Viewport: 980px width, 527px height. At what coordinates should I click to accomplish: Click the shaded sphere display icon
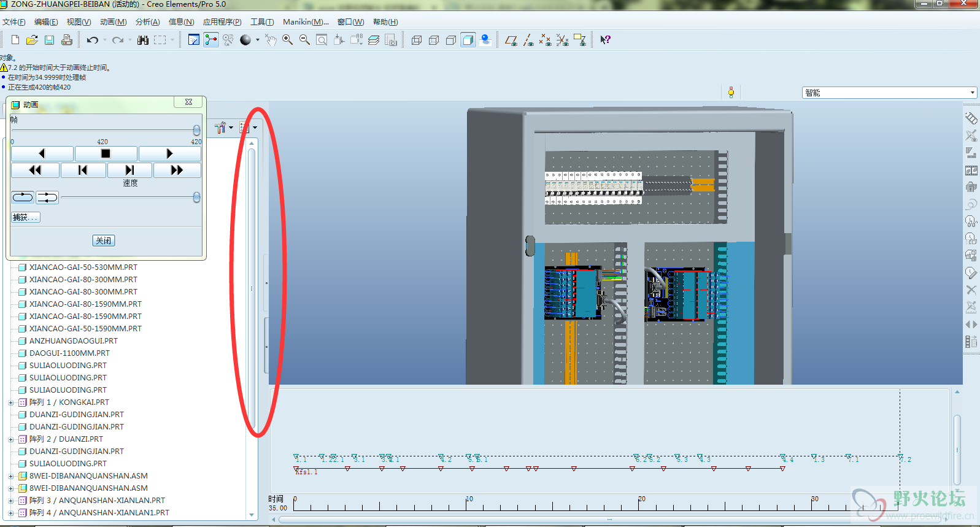(245, 40)
